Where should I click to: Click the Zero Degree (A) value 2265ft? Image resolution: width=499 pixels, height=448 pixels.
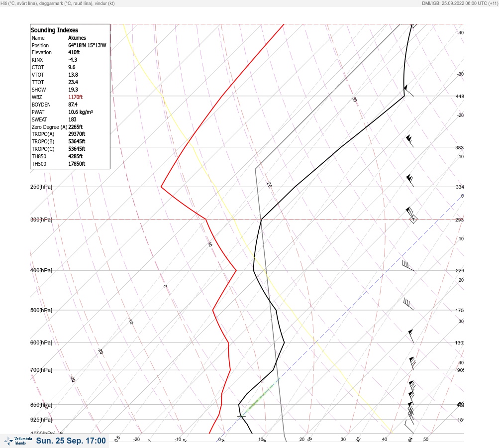(76, 127)
